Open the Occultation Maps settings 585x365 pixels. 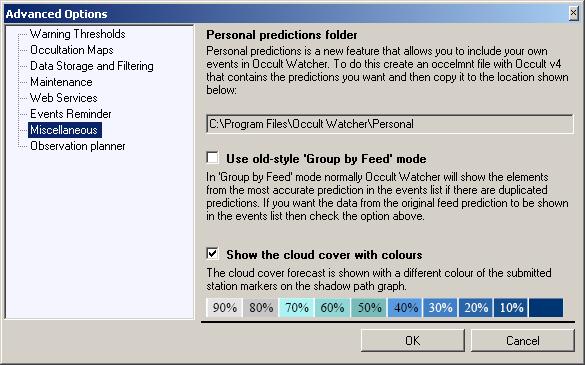pyautogui.click(x=72, y=50)
